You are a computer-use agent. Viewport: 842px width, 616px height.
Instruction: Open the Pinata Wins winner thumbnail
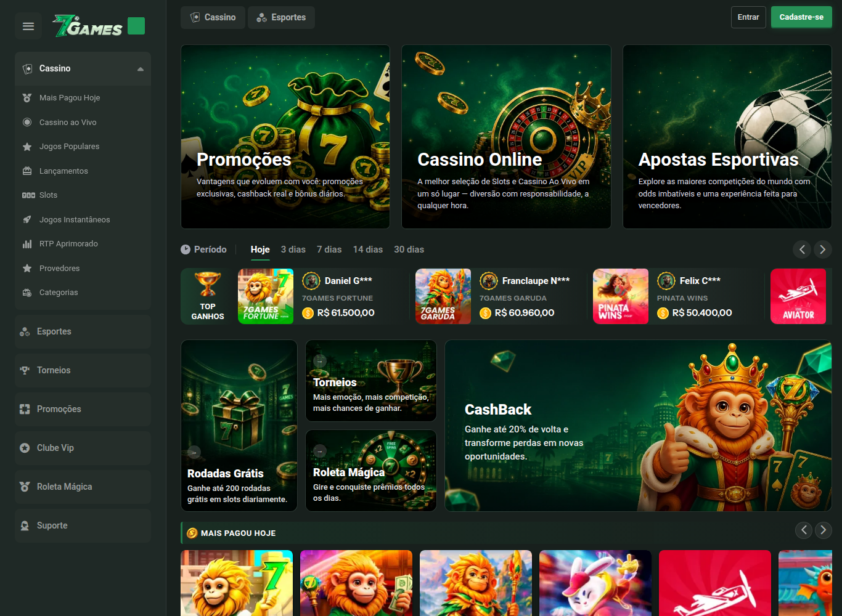621,296
